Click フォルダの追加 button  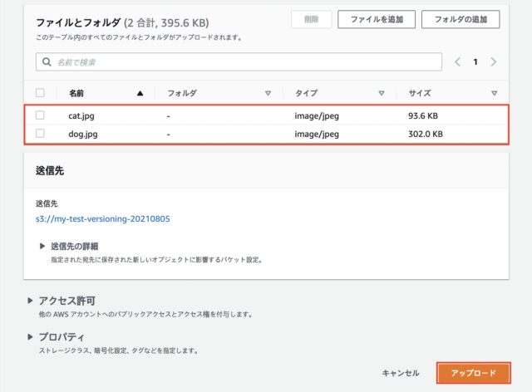[x=461, y=19]
